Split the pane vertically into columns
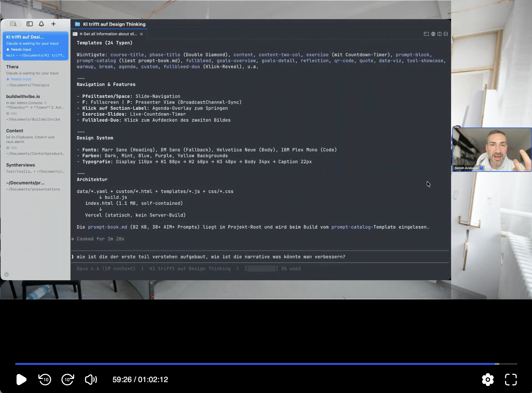This screenshot has width=532, height=393. pos(439,34)
